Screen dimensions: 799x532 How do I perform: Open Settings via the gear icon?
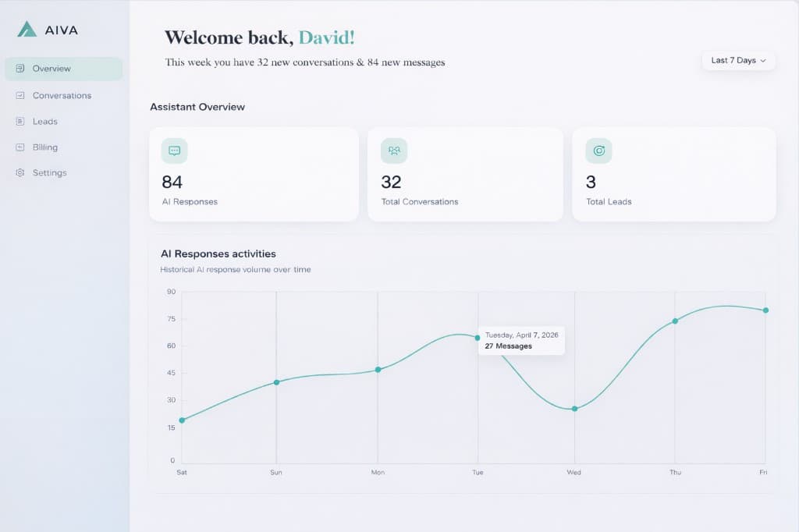[19, 172]
